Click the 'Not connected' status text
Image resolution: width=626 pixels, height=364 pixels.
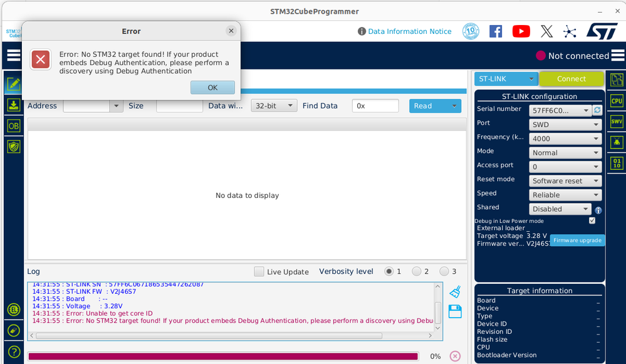(x=578, y=56)
